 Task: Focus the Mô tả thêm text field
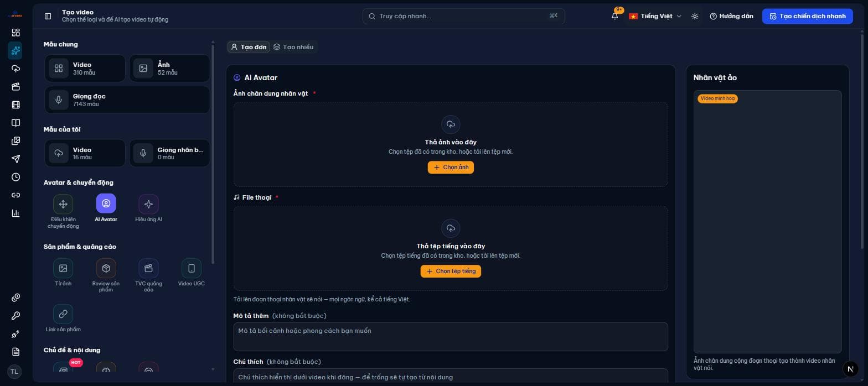point(451,337)
